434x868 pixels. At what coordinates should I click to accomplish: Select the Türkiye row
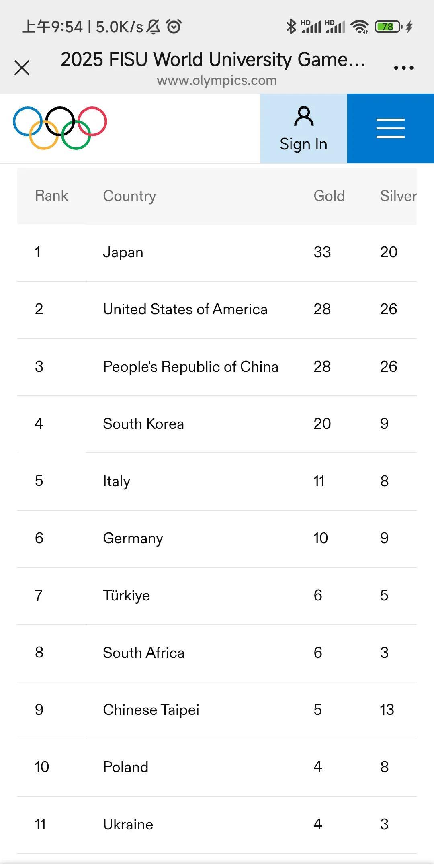tap(217, 596)
